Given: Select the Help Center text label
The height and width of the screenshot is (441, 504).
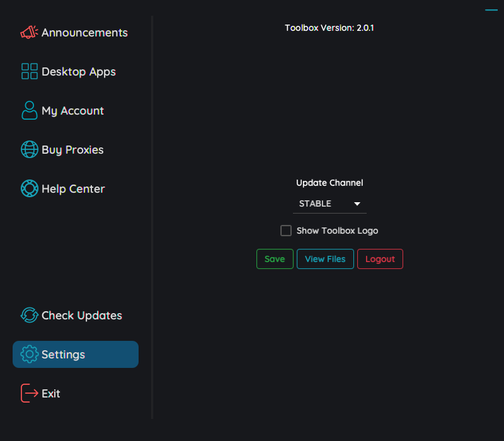Looking at the screenshot, I should (x=73, y=189).
